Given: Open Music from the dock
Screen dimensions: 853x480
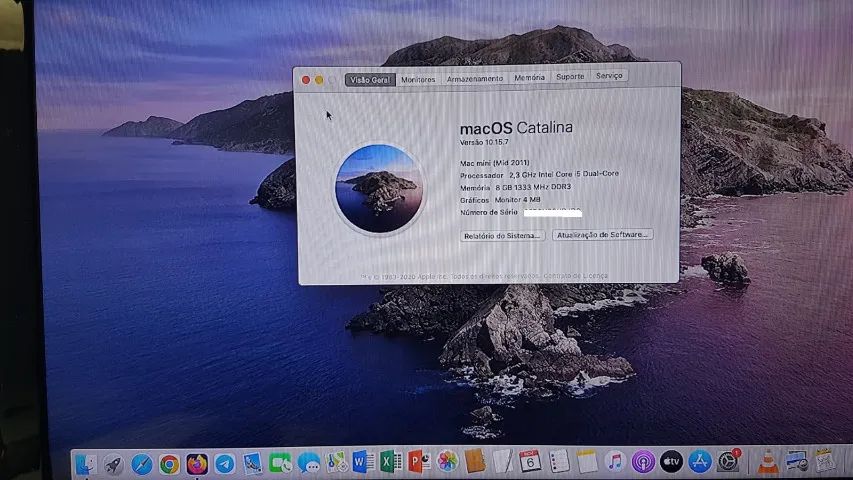Looking at the screenshot, I should (615, 461).
